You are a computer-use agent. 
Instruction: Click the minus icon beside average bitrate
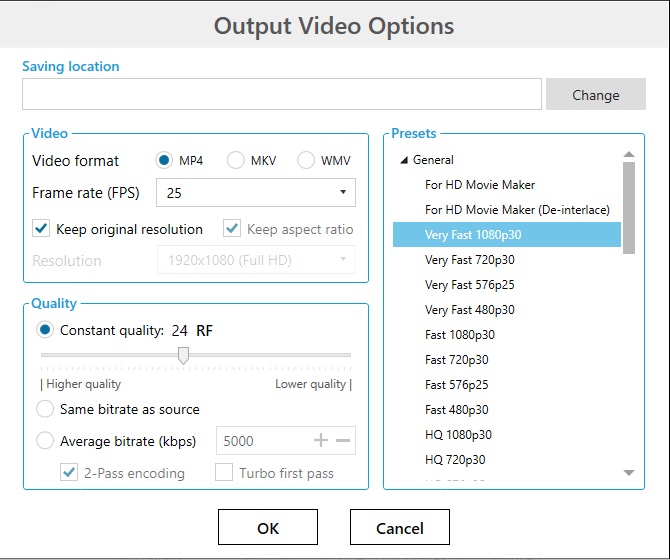pos(342,441)
